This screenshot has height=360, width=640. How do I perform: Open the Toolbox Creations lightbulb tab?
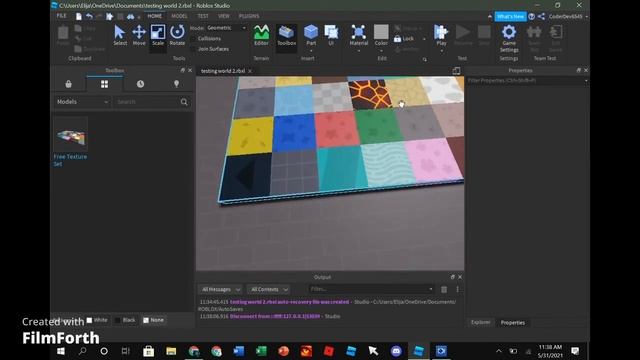(176, 84)
